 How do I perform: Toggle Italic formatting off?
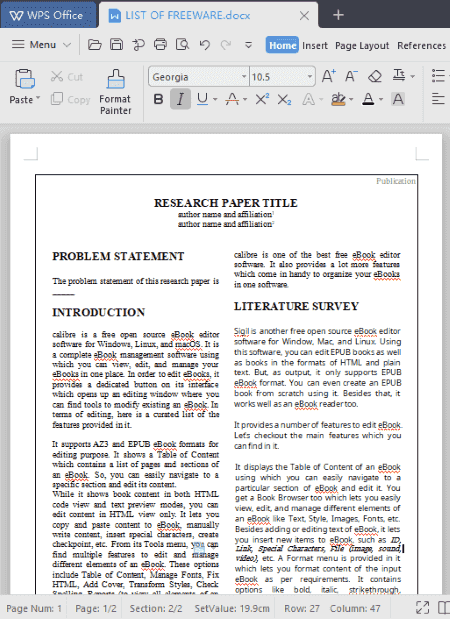[x=180, y=99]
